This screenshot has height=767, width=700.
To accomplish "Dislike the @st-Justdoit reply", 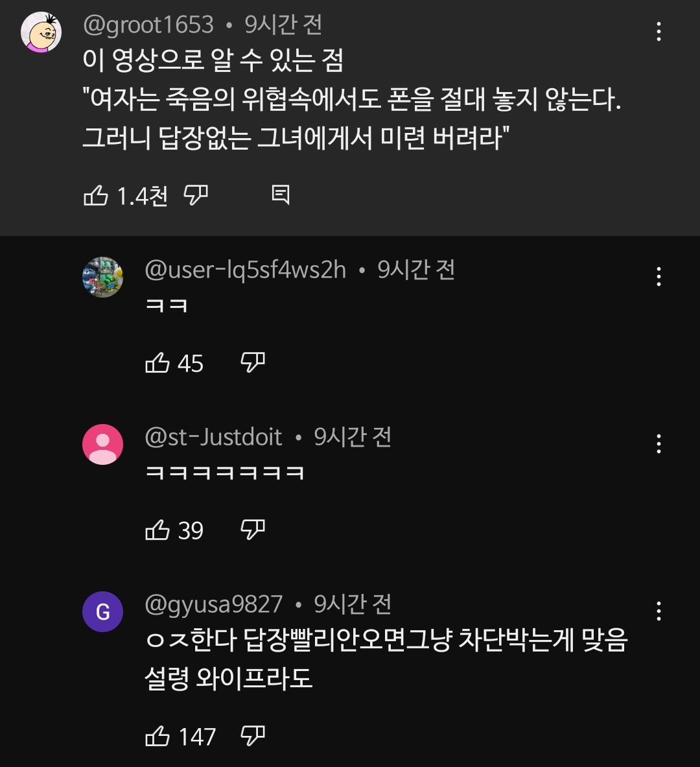I will pos(253,530).
